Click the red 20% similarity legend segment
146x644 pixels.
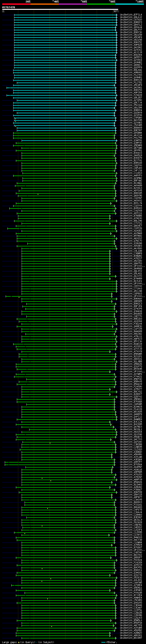pyautogui.click(x=16, y=4)
